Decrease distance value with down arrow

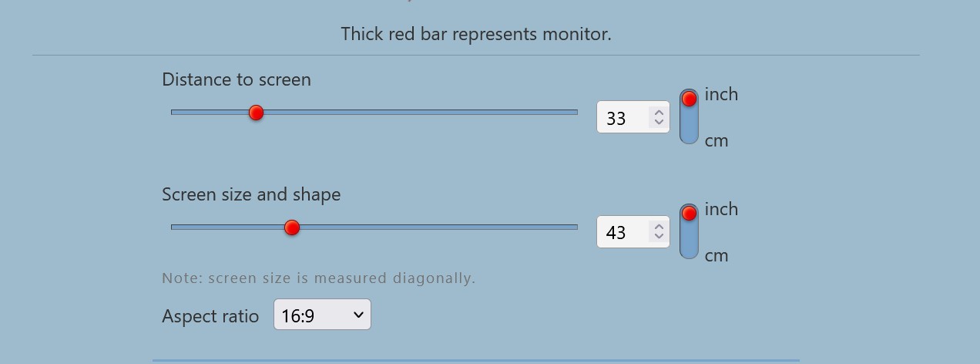point(659,123)
